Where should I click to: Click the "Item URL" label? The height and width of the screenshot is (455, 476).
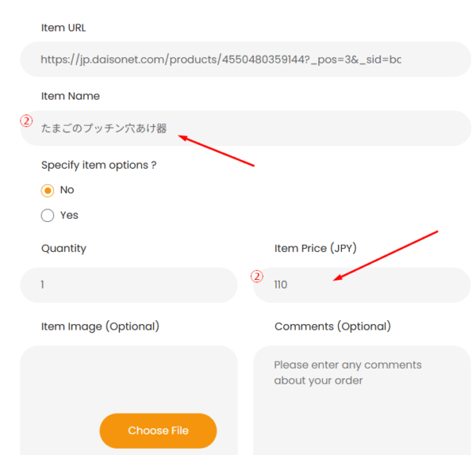click(x=63, y=28)
